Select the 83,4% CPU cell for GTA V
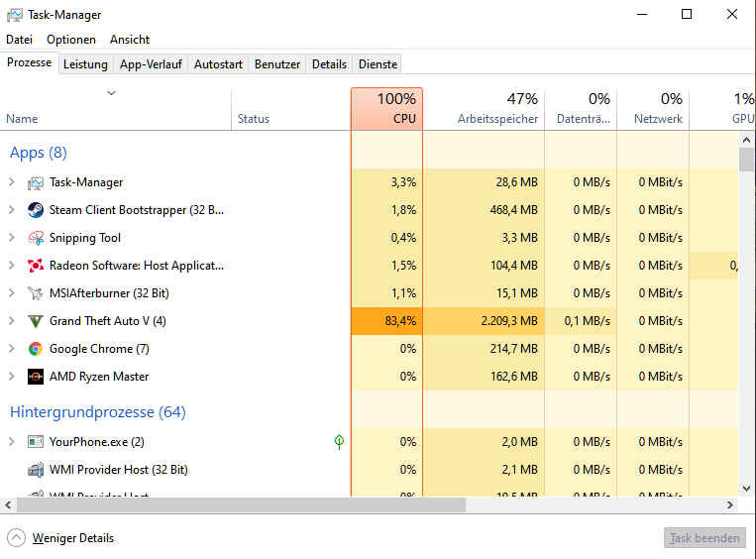The image size is (756, 559). (x=386, y=321)
